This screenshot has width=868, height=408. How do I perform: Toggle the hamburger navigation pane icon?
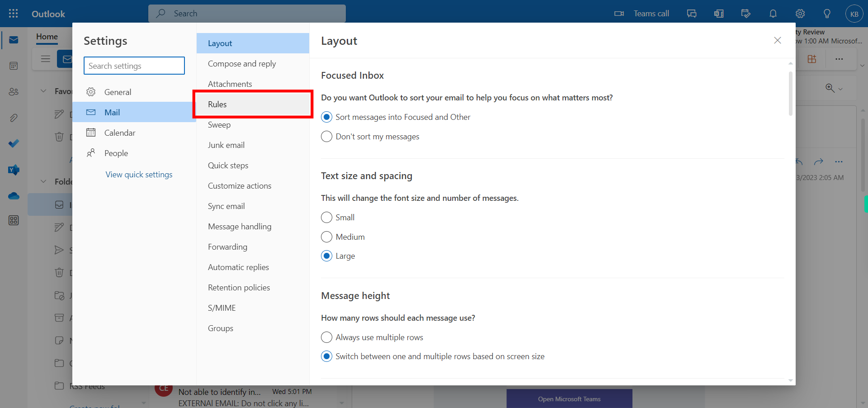tap(45, 59)
